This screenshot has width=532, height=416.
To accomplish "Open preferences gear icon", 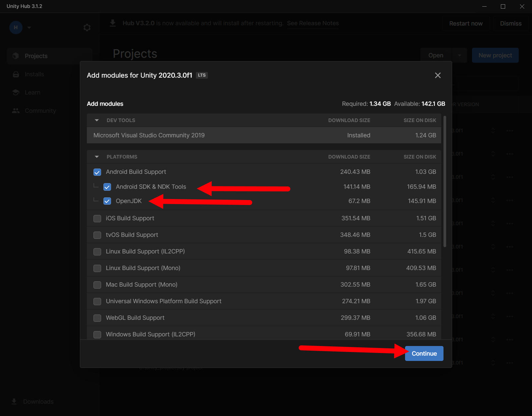I will pyautogui.click(x=87, y=28).
